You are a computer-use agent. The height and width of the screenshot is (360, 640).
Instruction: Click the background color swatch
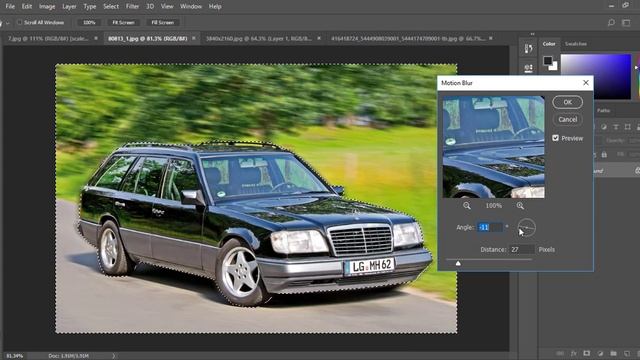point(553,67)
